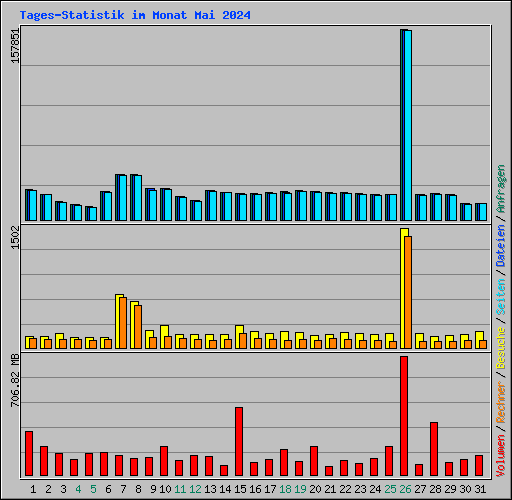Click day label 14 on the x-axis
The image size is (512, 500).
point(225,489)
